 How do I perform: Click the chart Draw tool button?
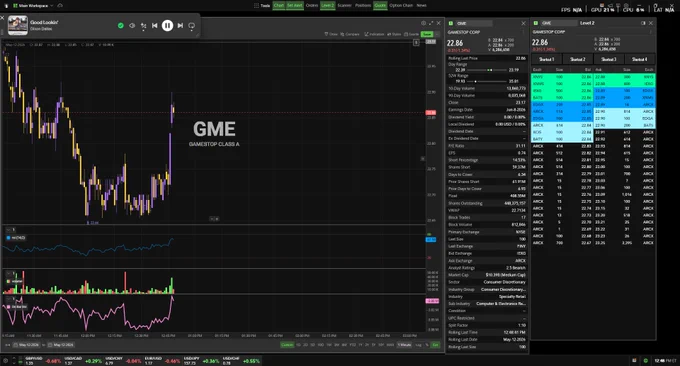tap(331, 34)
